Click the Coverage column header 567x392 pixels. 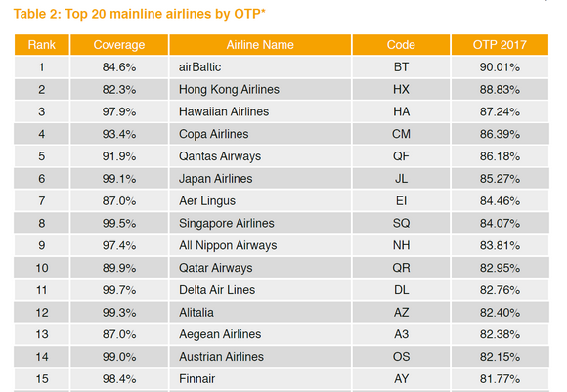pyautogui.click(x=119, y=45)
